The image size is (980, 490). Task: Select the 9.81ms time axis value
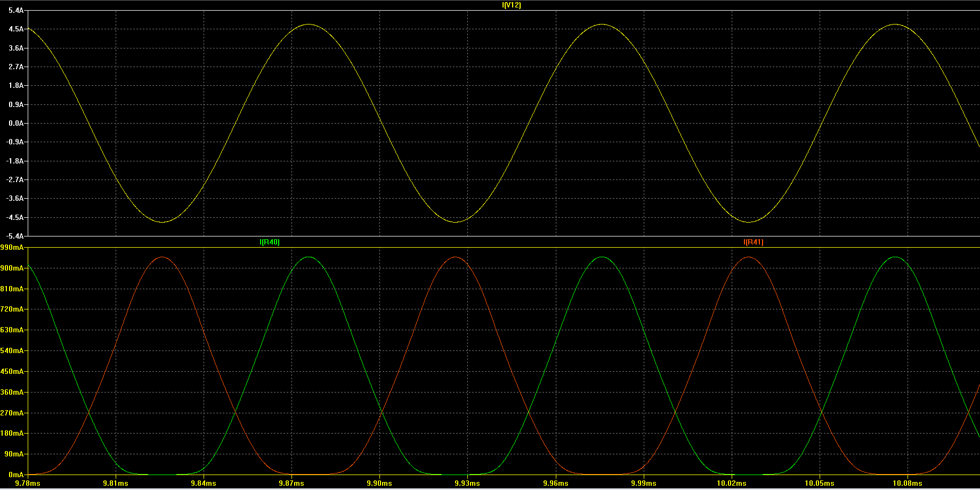[116, 484]
